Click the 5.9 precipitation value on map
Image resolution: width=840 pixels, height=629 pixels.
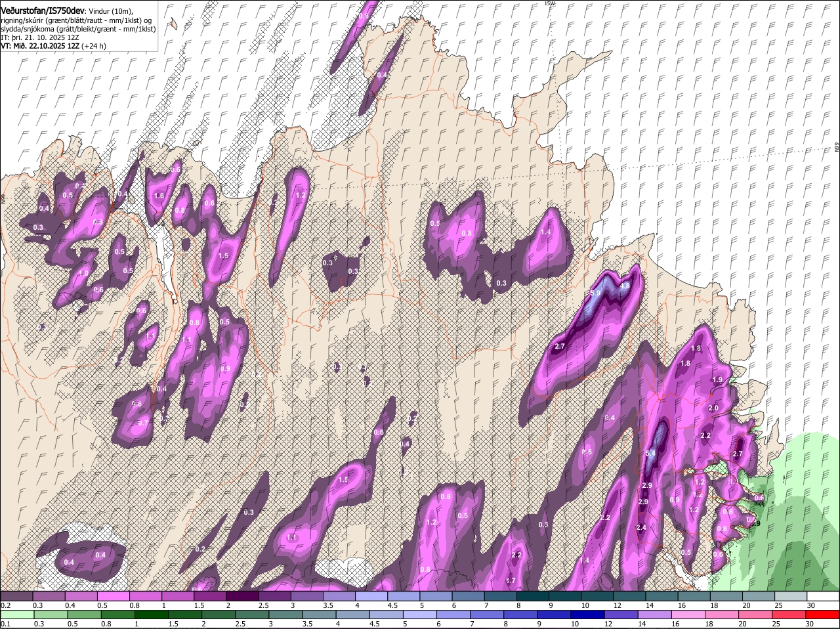[596, 293]
